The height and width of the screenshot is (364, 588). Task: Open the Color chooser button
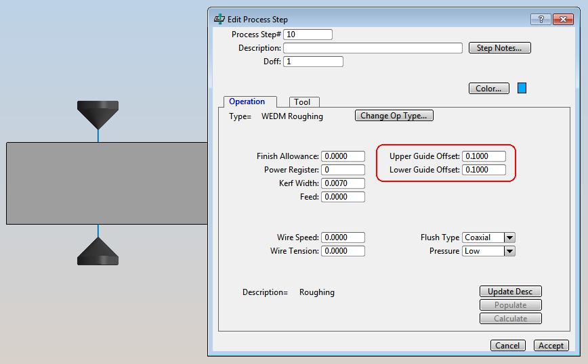(x=488, y=89)
